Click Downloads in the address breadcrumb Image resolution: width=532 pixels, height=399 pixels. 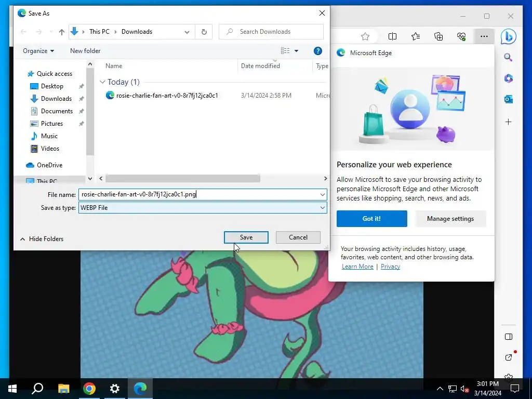tap(137, 32)
